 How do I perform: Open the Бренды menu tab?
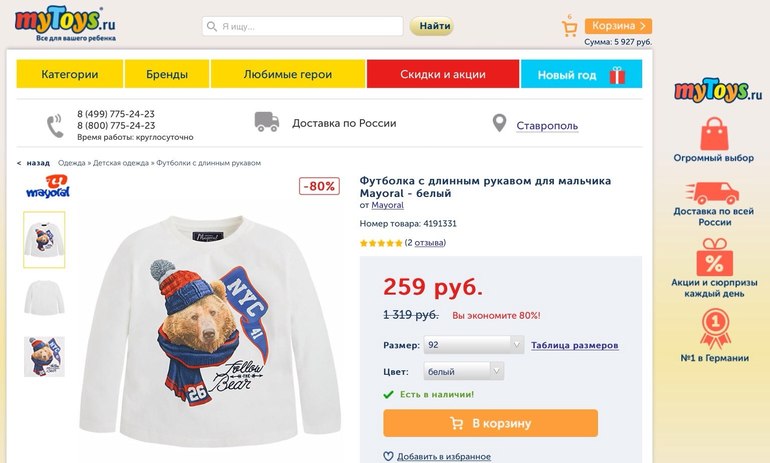(x=167, y=74)
